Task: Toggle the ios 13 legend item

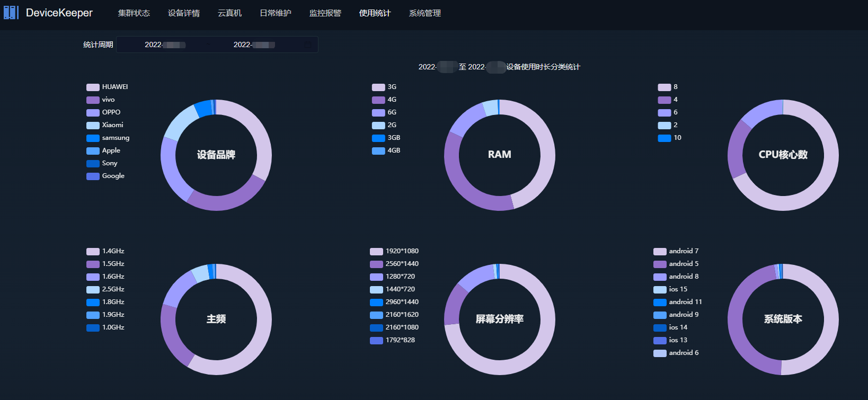Action: point(670,340)
